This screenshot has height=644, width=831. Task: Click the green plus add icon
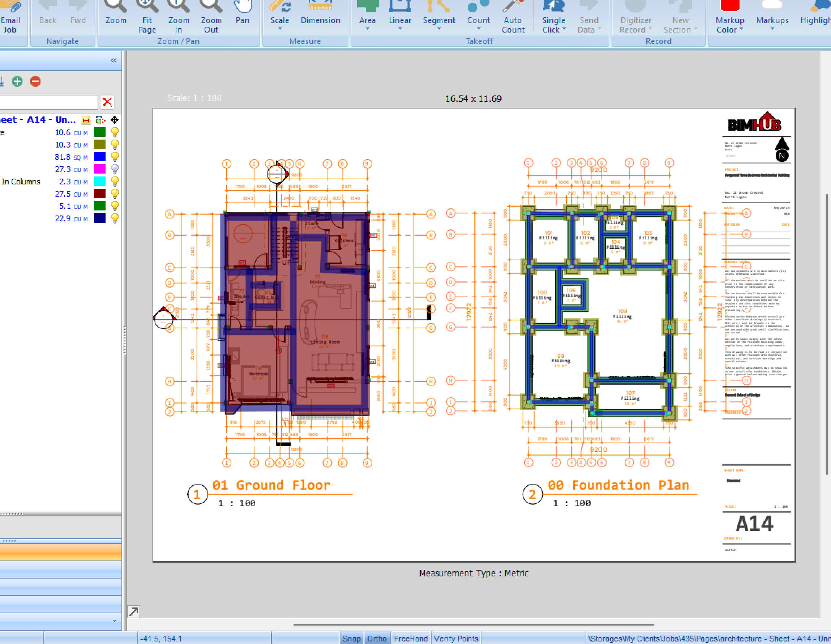tap(17, 81)
